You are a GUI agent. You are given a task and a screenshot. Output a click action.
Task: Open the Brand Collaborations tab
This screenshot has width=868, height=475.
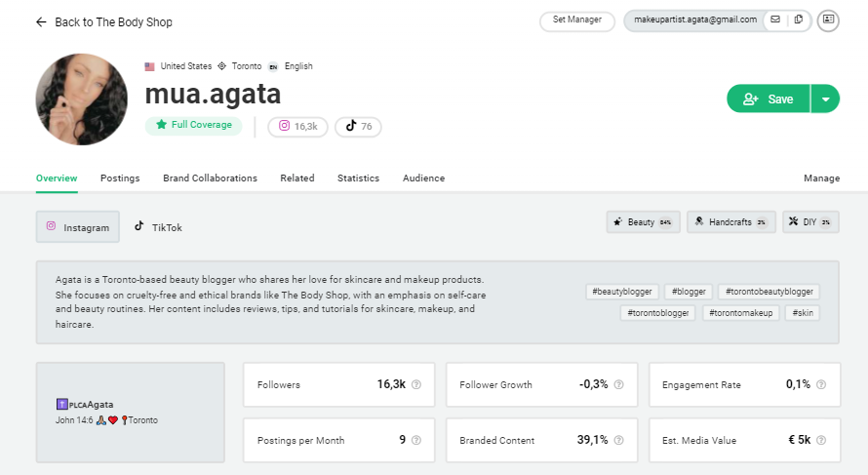coord(210,178)
